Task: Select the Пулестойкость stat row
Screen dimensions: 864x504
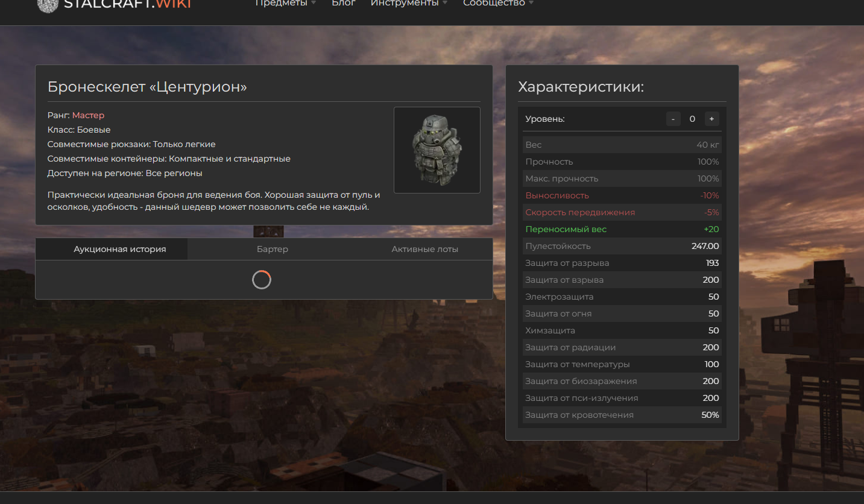Action: click(622, 246)
